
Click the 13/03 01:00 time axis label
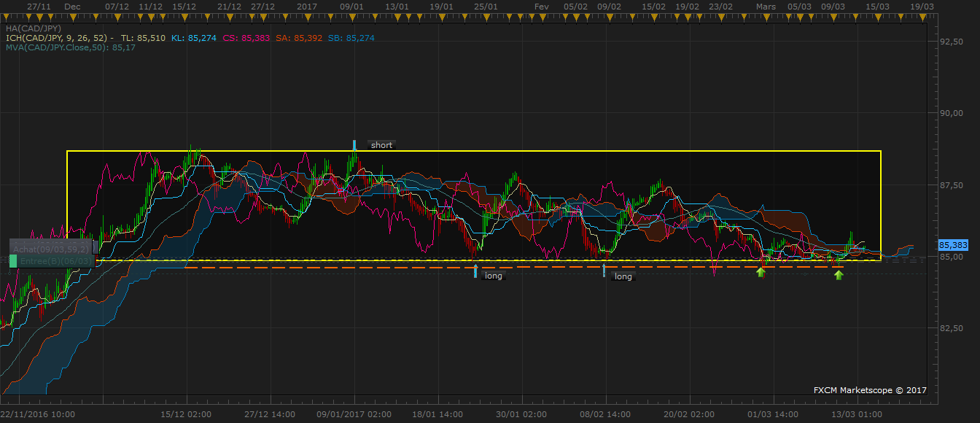click(x=857, y=414)
